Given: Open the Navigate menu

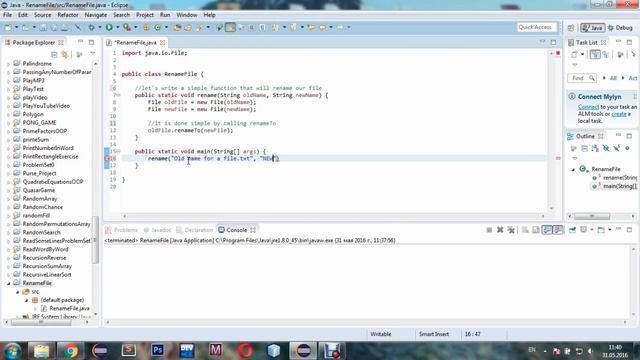Looking at the screenshot, I should pos(96,15).
